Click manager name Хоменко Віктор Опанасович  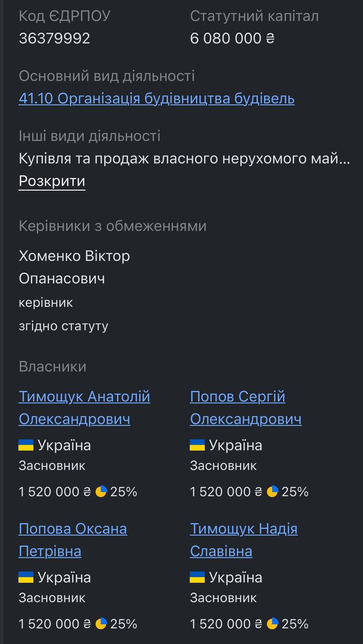click(x=74, y=267)
